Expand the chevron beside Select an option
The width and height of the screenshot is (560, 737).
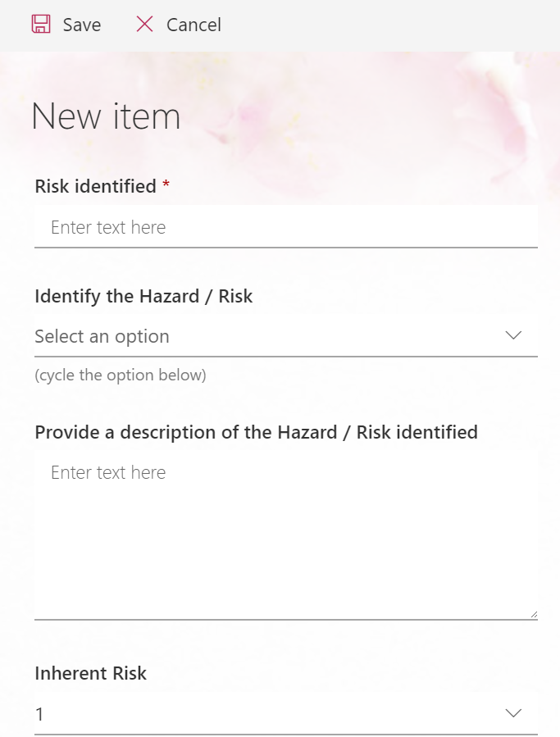point(513,335)
